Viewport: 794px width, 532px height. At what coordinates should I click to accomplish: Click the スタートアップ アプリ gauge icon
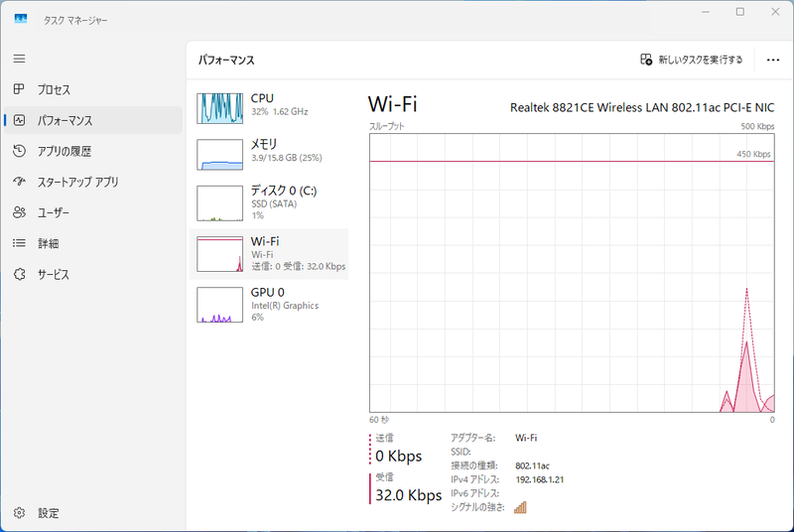(19, 182)
